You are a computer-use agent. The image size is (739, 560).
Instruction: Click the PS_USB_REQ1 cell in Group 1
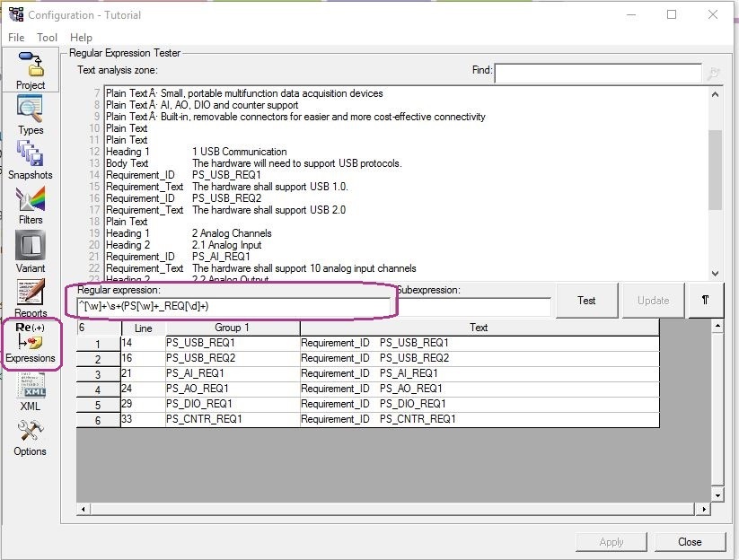(x=233, y=343)
